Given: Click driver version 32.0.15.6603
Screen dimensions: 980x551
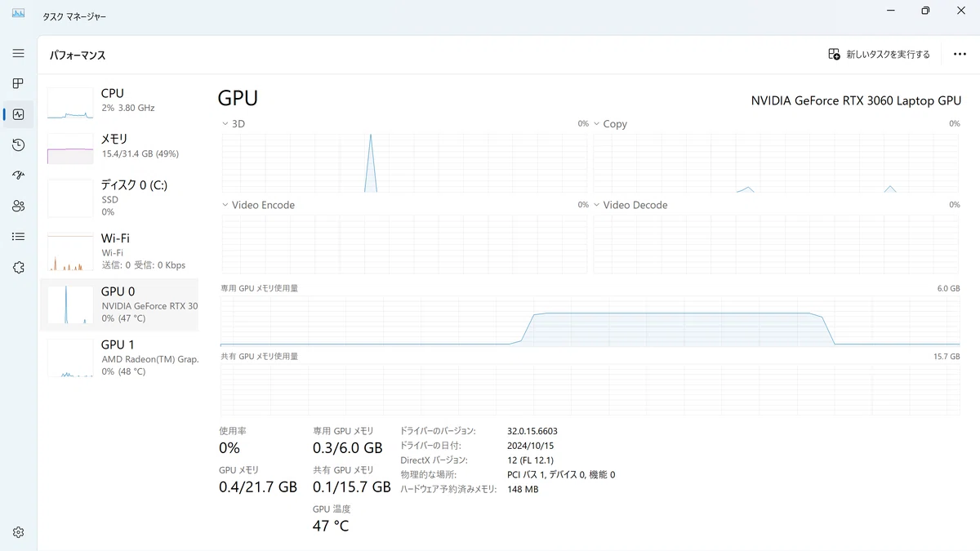Looking at the screenshot, I should (x=532, y=431).
